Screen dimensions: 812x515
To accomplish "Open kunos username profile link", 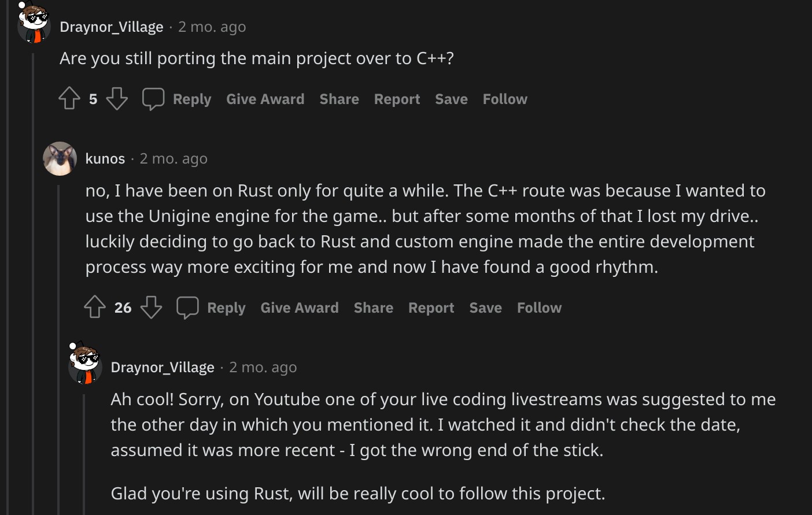I will tap(105, 158).
